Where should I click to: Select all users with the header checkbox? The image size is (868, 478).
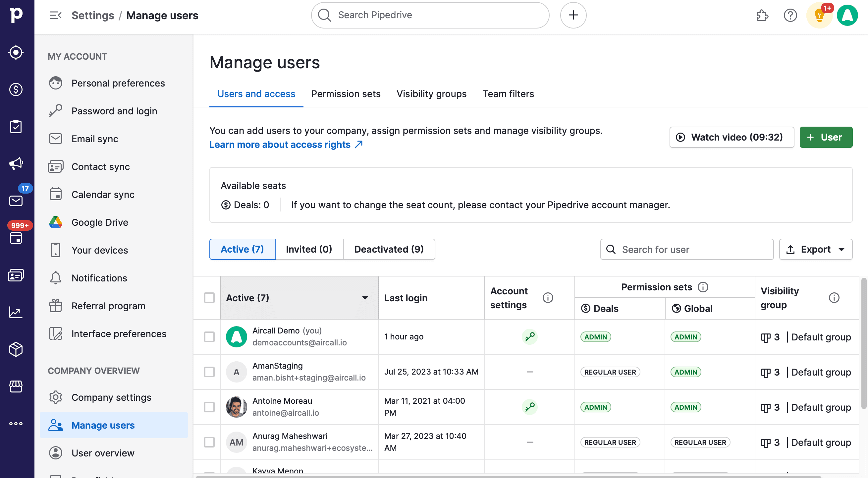click(x=210, y=298)
